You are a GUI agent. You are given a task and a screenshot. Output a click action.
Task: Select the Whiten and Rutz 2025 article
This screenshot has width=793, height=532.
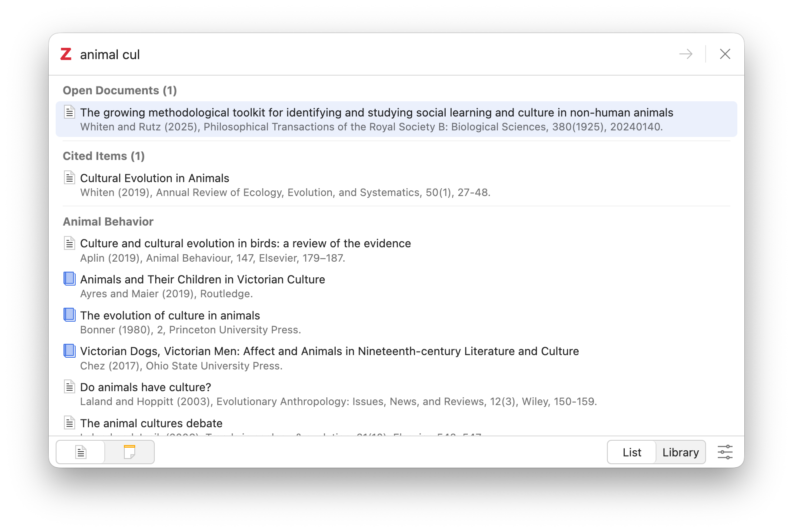tap(376, 119)
